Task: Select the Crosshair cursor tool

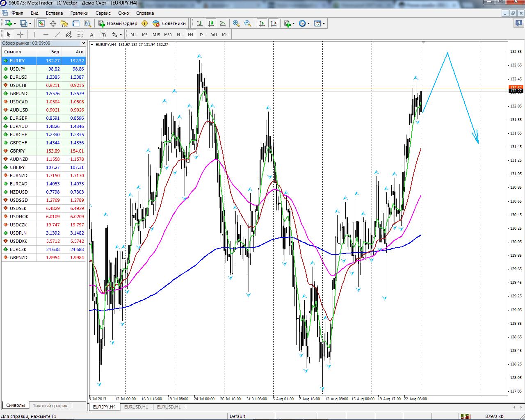Action: pos(20,35)
